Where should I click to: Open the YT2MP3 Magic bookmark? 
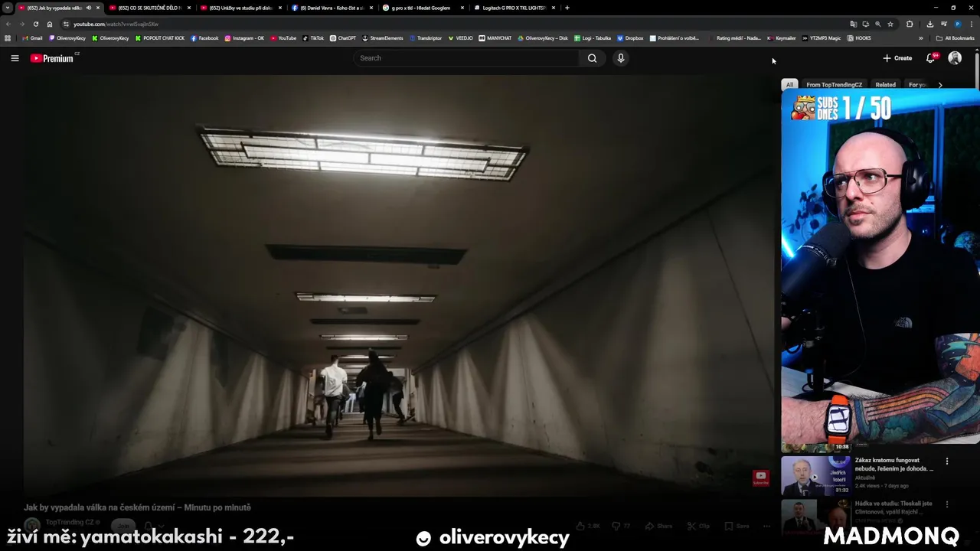822,38
